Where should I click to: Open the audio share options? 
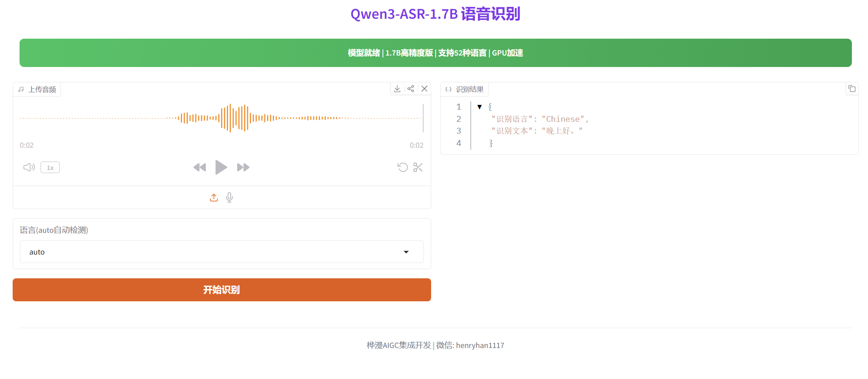coord(411,88)
